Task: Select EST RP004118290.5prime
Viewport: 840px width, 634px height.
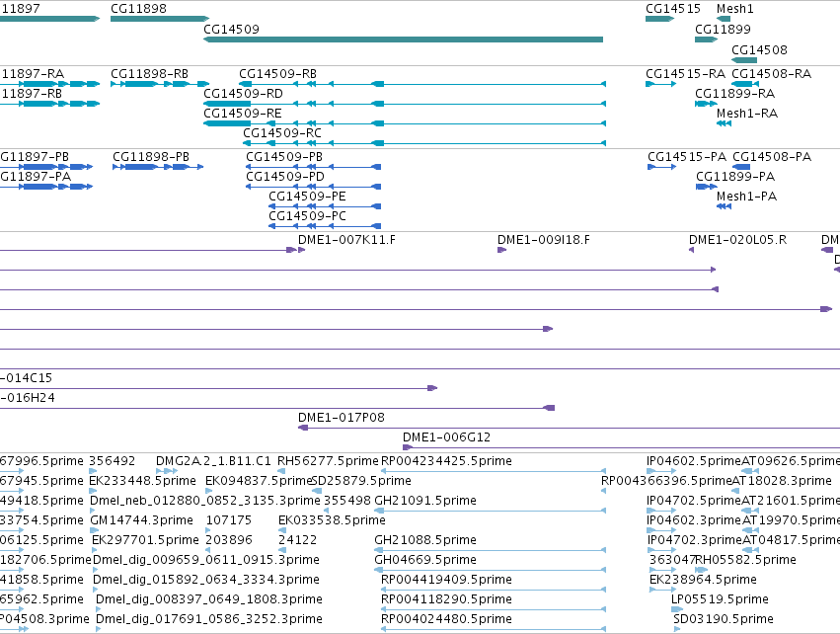Action: click(494, 609)
